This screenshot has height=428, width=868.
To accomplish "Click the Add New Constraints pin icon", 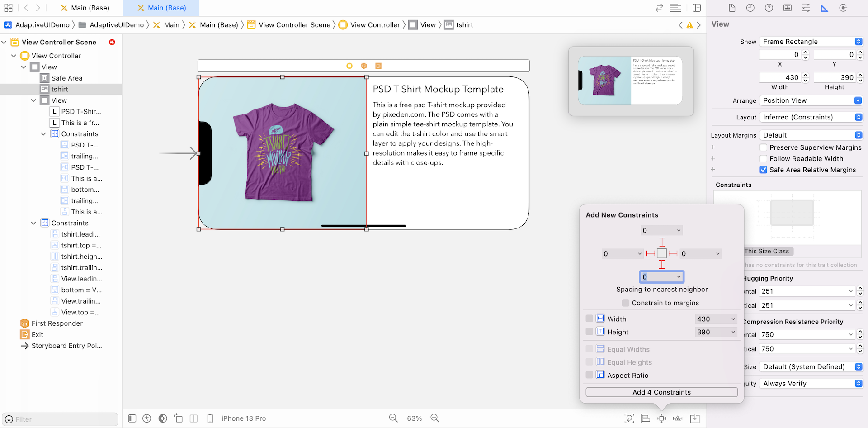I will [x=661, y=418].
